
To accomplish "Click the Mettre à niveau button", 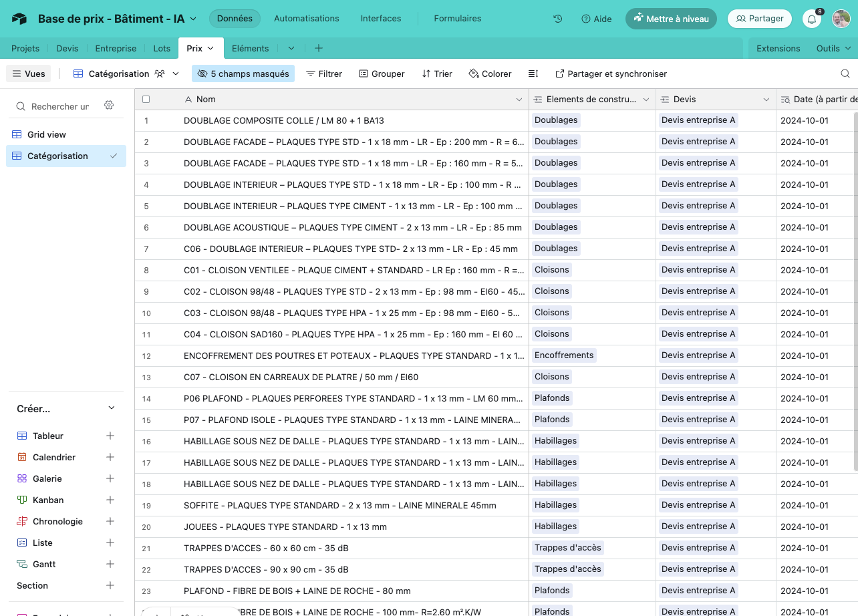I will pyautogui.click(x=670, y=19).
